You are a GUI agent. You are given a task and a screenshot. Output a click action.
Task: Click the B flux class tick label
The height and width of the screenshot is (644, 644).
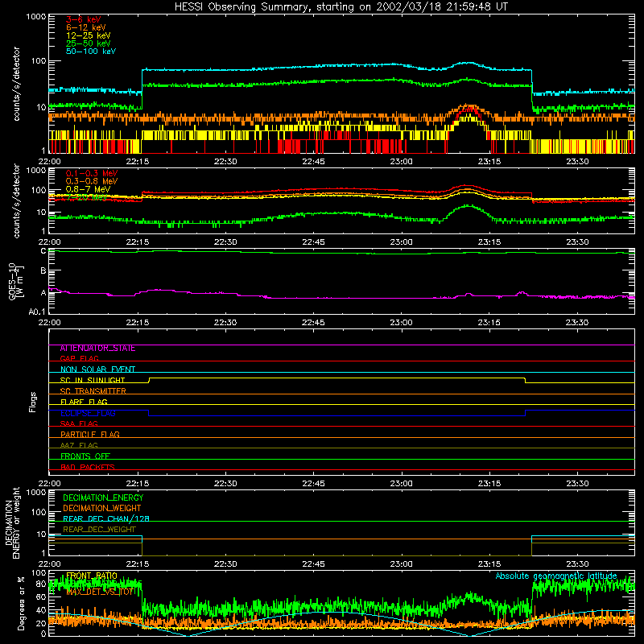(43, 270)
